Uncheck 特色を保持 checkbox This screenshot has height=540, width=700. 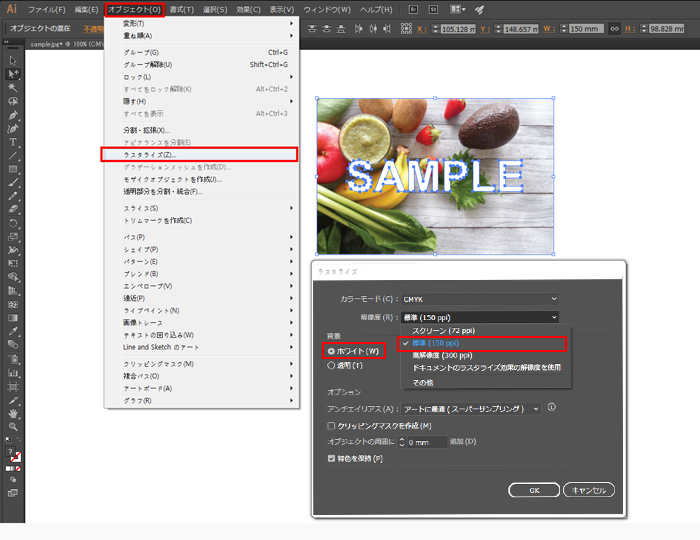tap(332, 458)
